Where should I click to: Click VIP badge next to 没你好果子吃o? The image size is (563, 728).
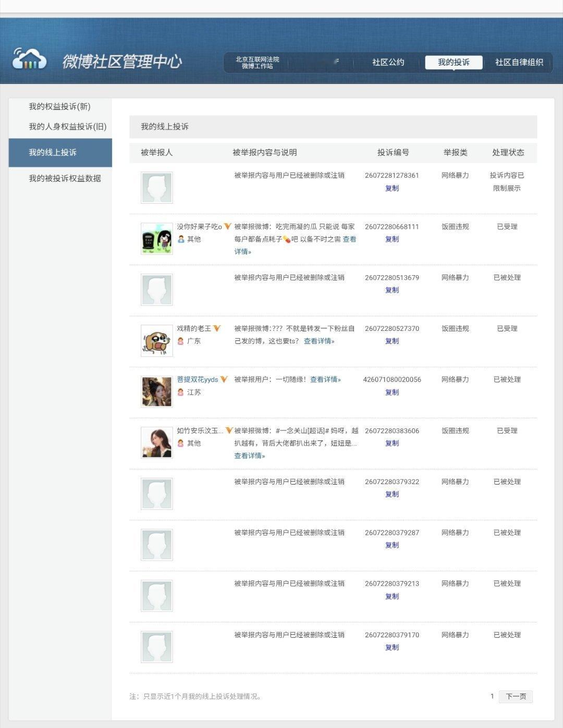227,227
